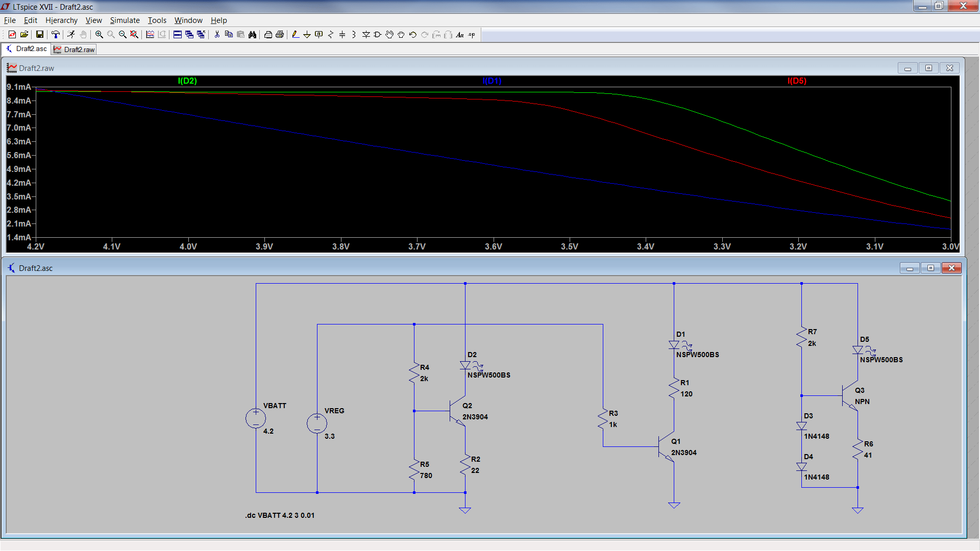Click the green I(D2) trace label
The image size is (980, 551).
pyautogui.click(x=187, y=81)
